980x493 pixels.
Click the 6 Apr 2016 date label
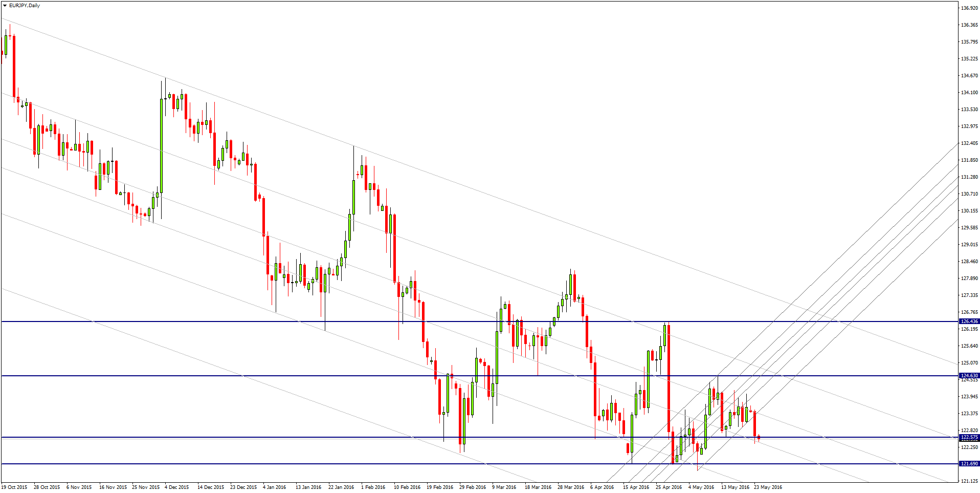point(602,487)
